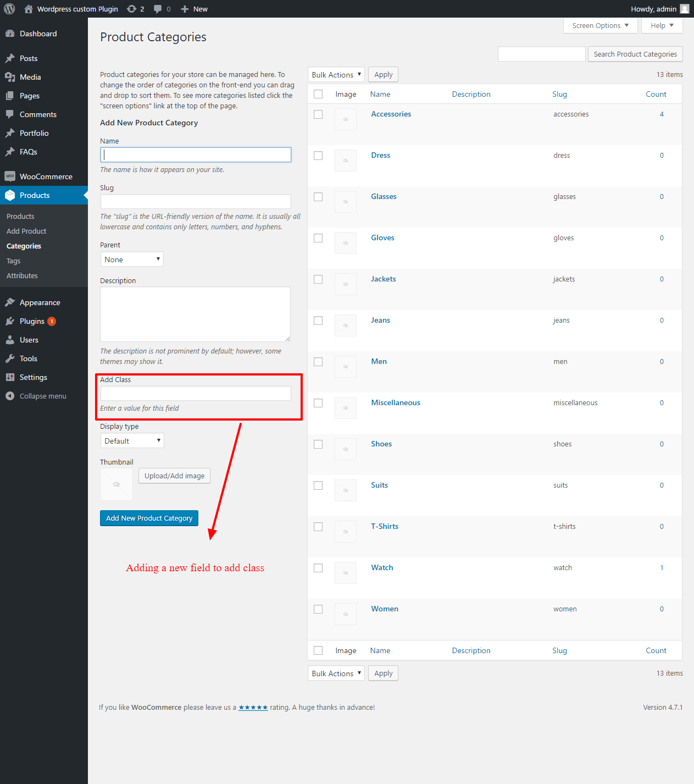
Task: Open the five-star rating link
Action: tap(253, 708)
